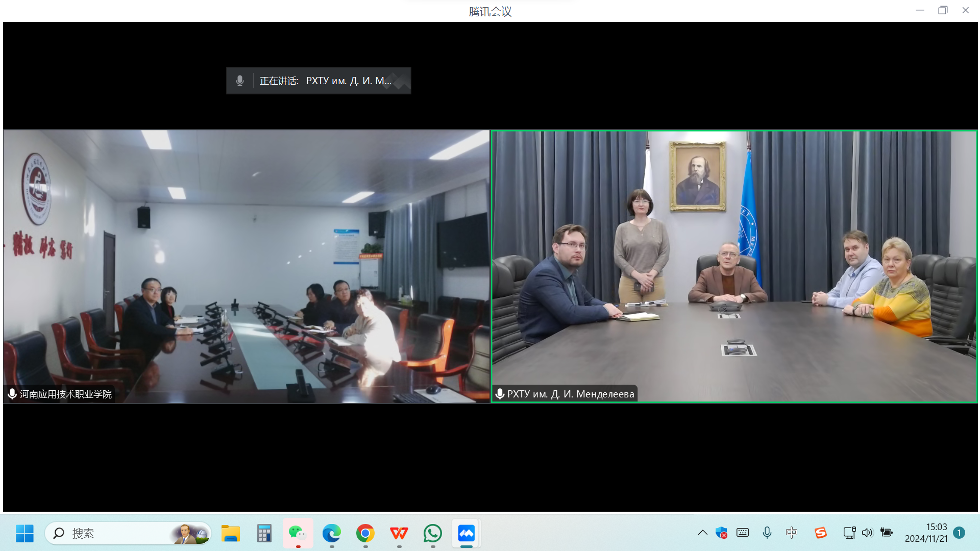
Task: Open the Sogou input method tray icon
Action: point(820,533)
